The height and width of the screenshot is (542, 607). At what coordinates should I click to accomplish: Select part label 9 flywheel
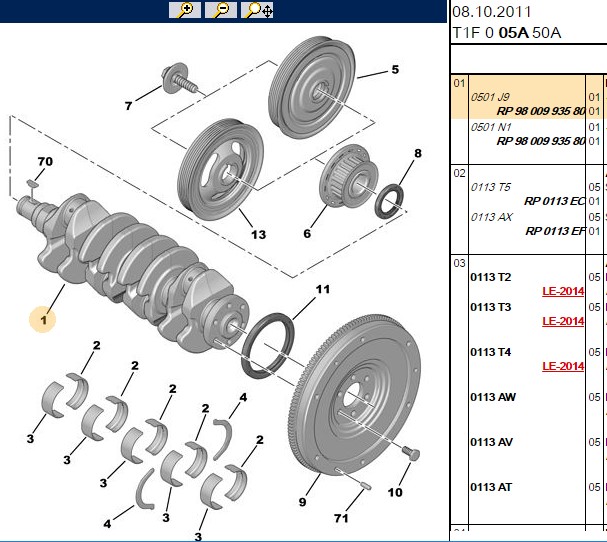pyautogui.click(x=302, y=502)
